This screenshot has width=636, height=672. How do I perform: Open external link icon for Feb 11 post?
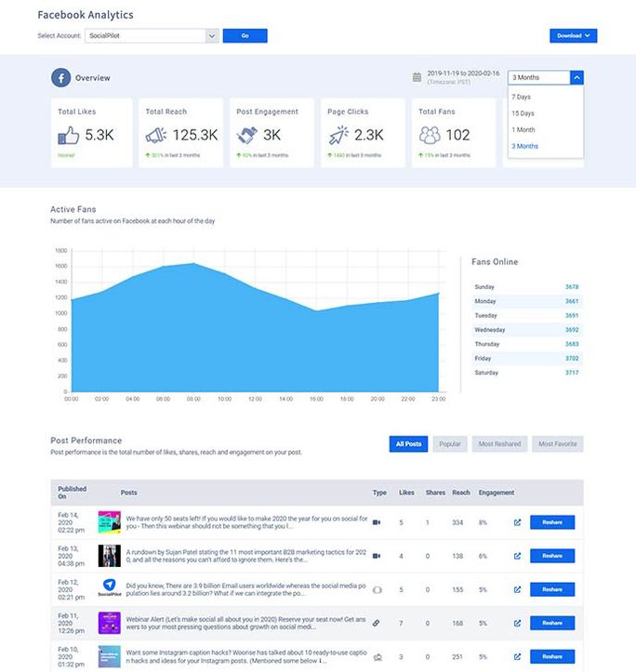pyautogui.click(x=517, y=623)
